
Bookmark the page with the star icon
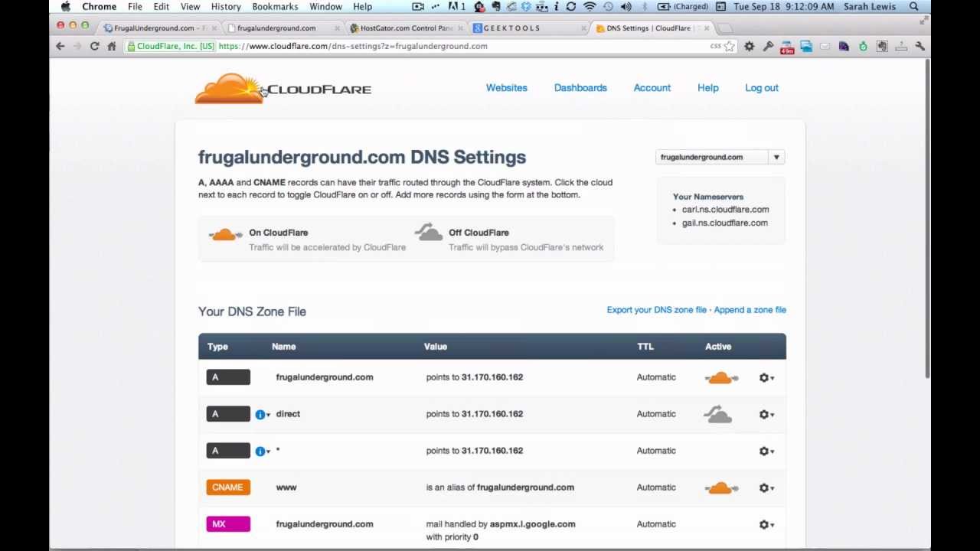tap(730, 46)
